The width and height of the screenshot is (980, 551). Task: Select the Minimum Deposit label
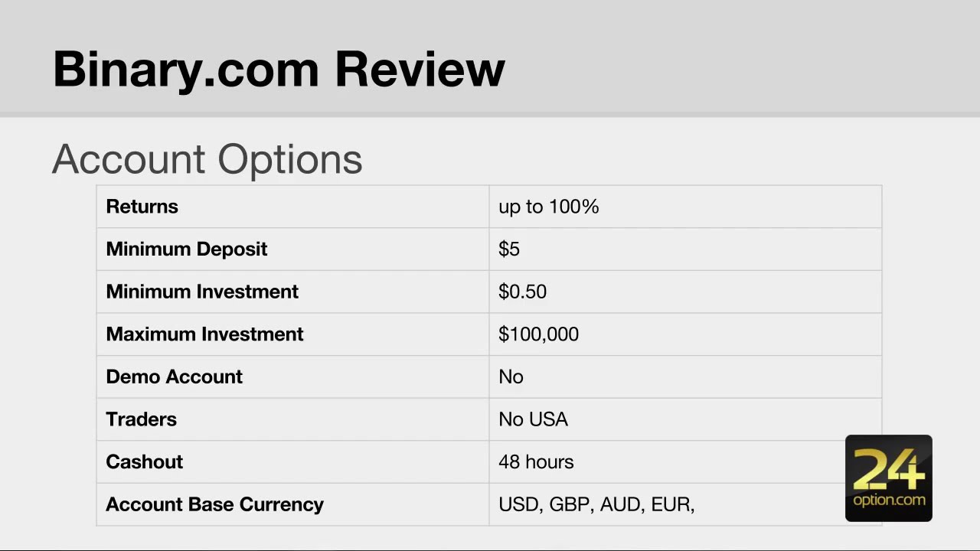click(x=186, y=249)
